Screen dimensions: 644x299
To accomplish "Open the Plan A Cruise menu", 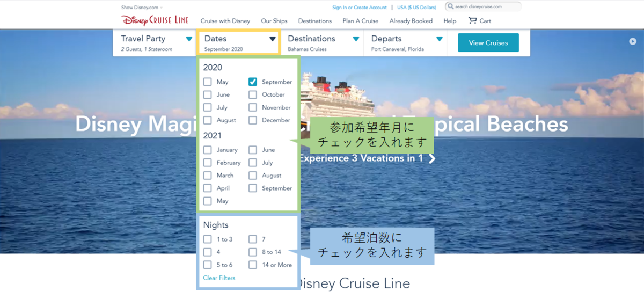I will coord(361,21).
